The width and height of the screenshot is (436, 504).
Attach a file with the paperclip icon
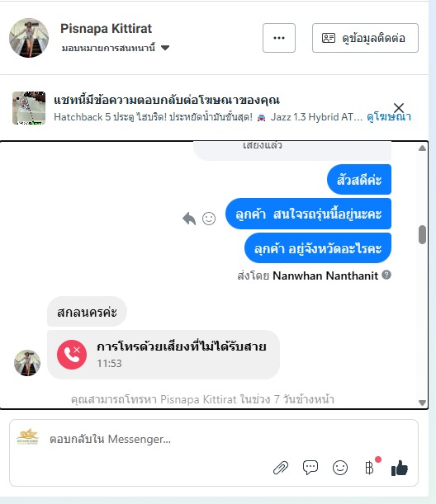[x=281, y=468]
